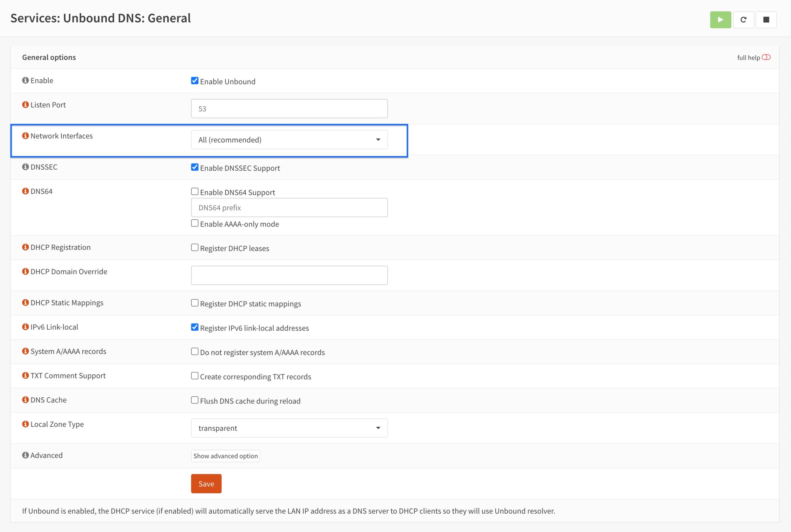Check Enable AAAA-only mode

click(x=195, y=223)
